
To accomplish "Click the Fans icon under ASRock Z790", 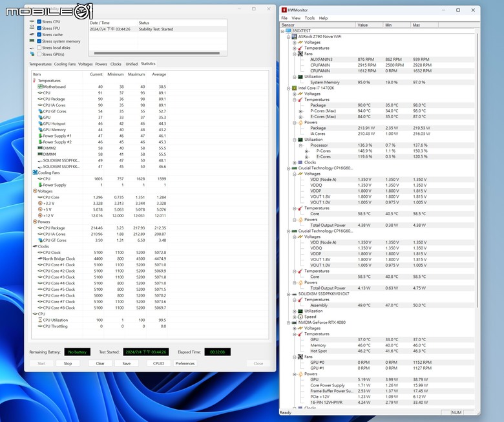I will (300, 54).
